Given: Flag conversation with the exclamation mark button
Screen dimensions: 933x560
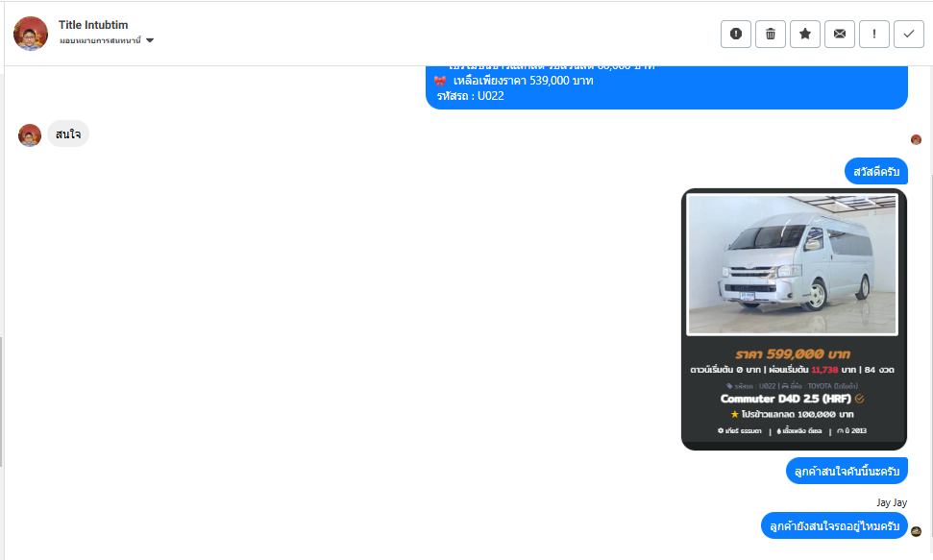Looking at the screenshot, I should pyautogui.click(x=874, y=34).
